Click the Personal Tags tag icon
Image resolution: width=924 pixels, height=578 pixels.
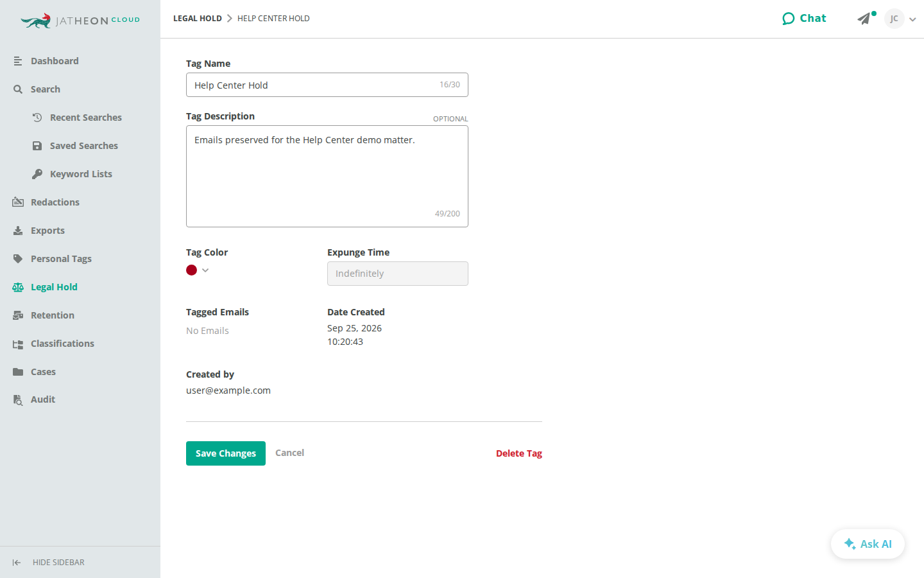pos(18,259)
